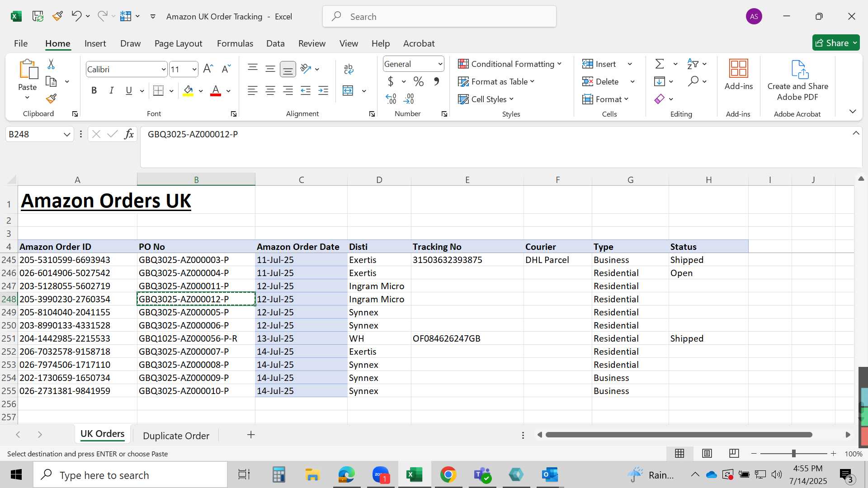Viewport: 868px width, 488px height.
Task: Click the Save icon in title bar
Action: (38, 16)
